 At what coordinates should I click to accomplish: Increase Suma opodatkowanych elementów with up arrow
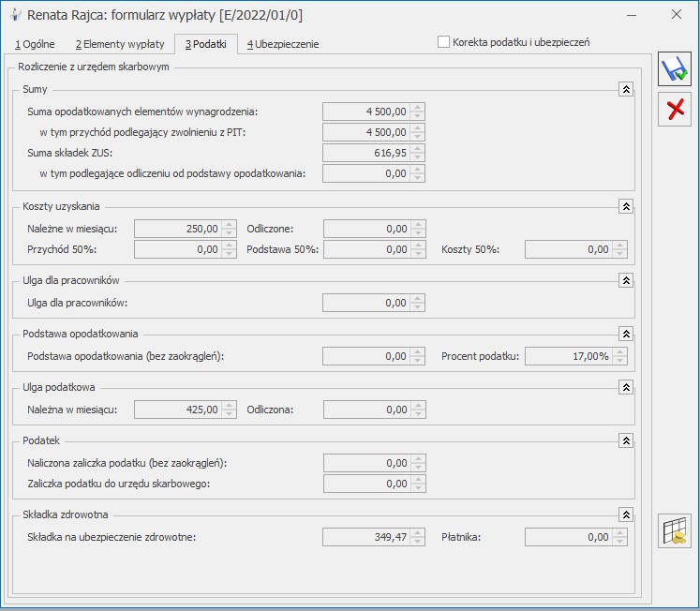(417, 108)
